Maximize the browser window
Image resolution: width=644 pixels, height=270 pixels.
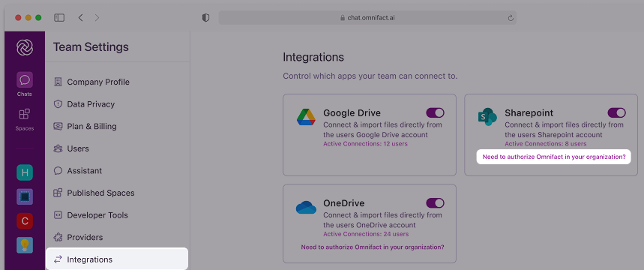[x=38, y=18]
